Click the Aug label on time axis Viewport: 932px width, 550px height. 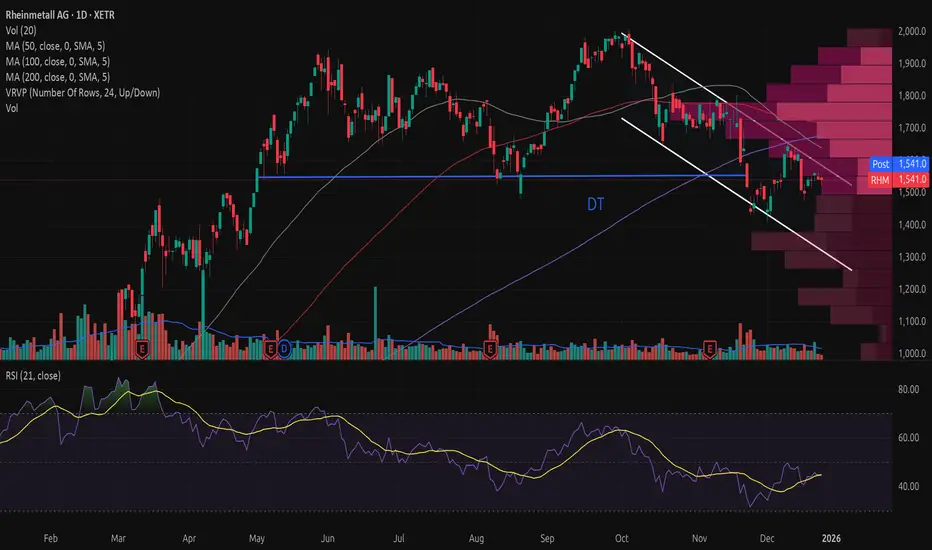[476, 539]
